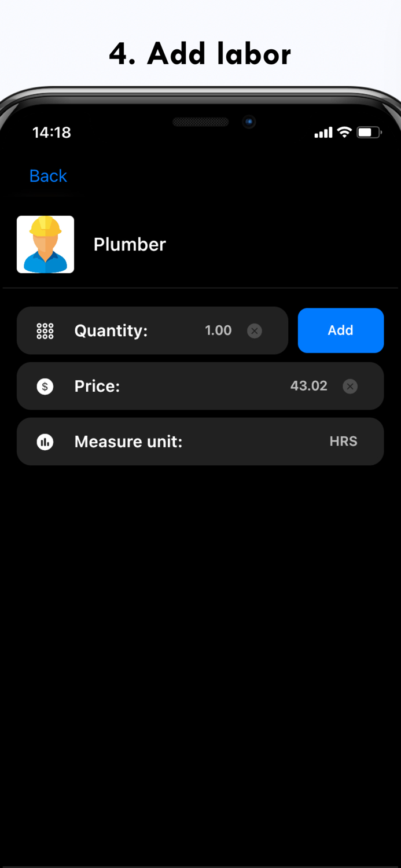
Task: Tap the clock showing 14:18
Action: pos(51,133)
